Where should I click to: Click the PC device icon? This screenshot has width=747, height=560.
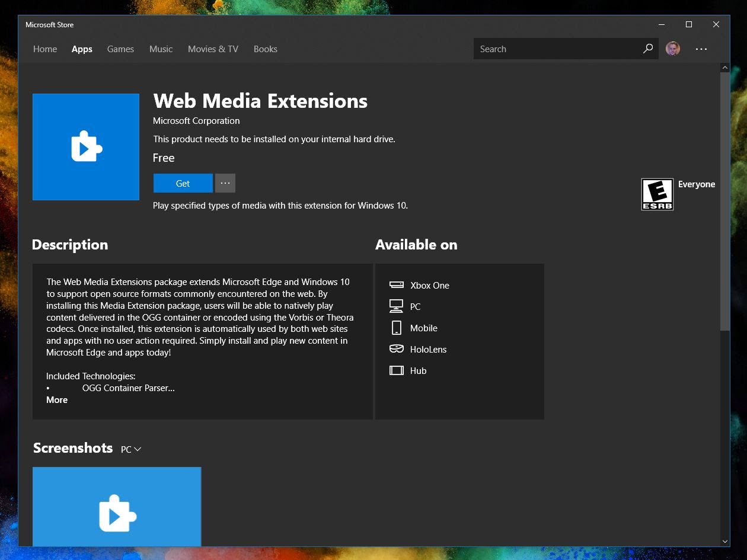[396, 306]
